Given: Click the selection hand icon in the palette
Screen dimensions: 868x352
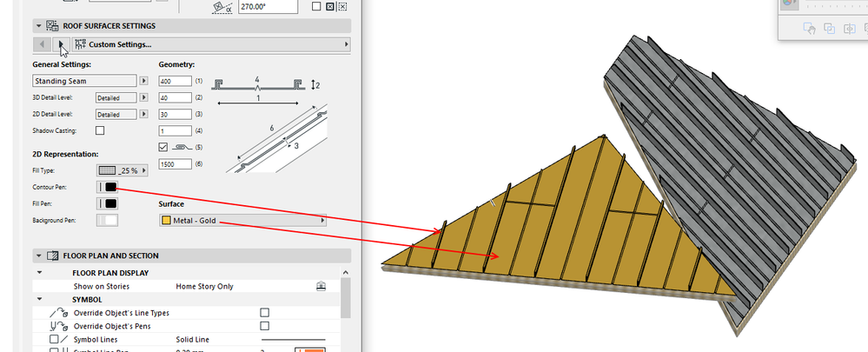Looking at the screenshot, I should 809,29.
